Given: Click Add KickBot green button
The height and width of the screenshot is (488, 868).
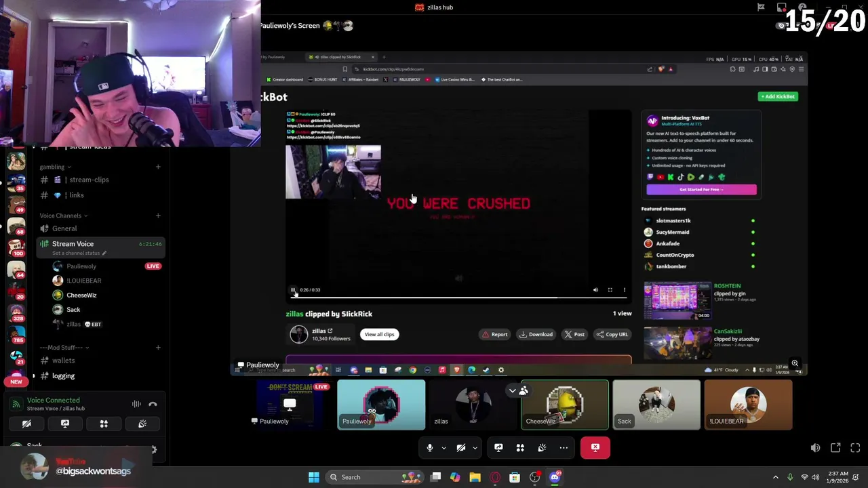Looking at the screenshot, I should pyautogui.click(x=778, y=96).
